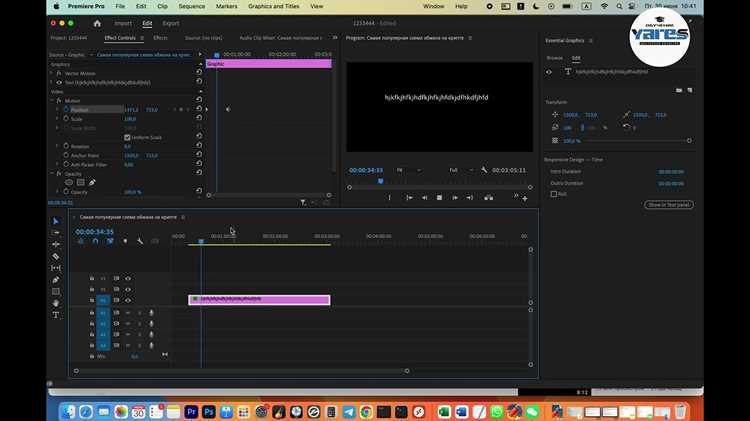Hide the Text layer in Effect Controls
The image size is (750, 421).
pyautogui.click(x=59, y=82)
